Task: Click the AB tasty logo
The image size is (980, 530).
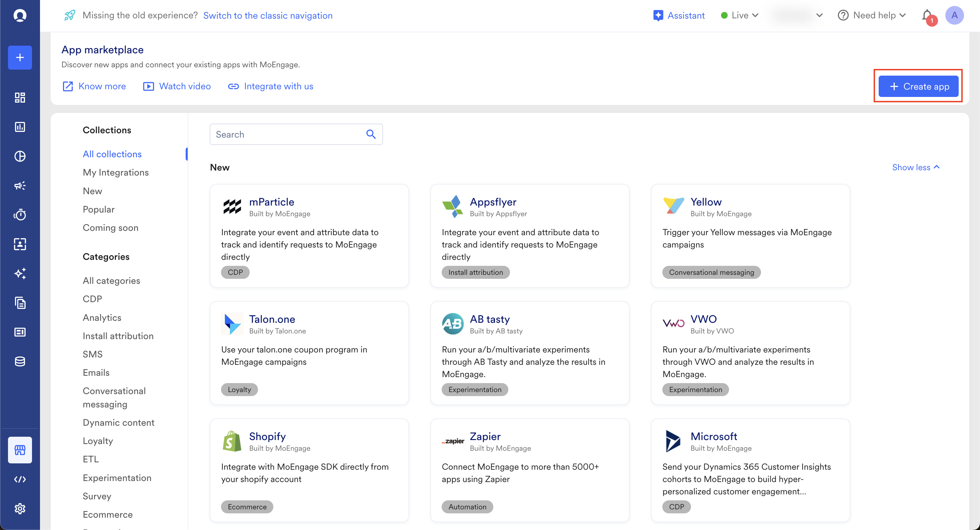Action: [453, 324]
